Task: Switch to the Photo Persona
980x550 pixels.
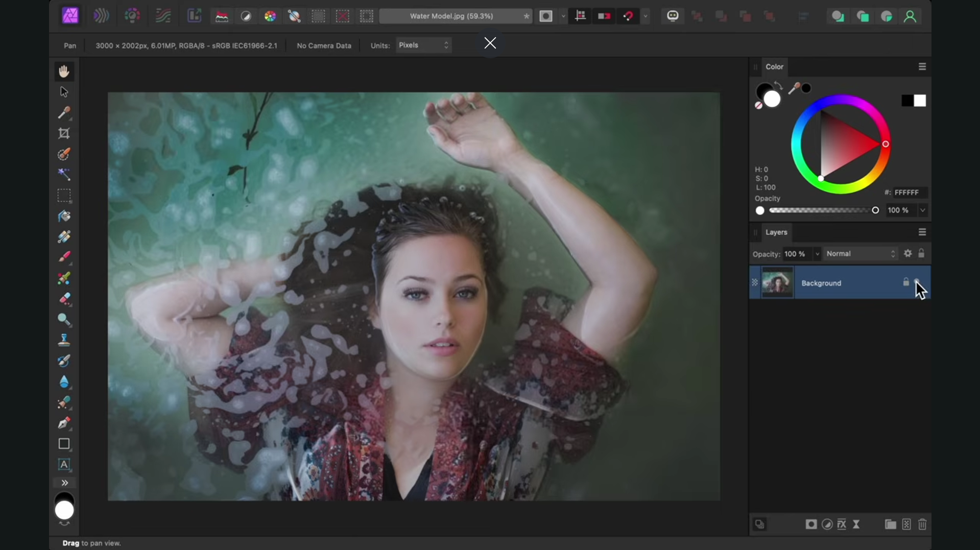Action: pos(70,16)
